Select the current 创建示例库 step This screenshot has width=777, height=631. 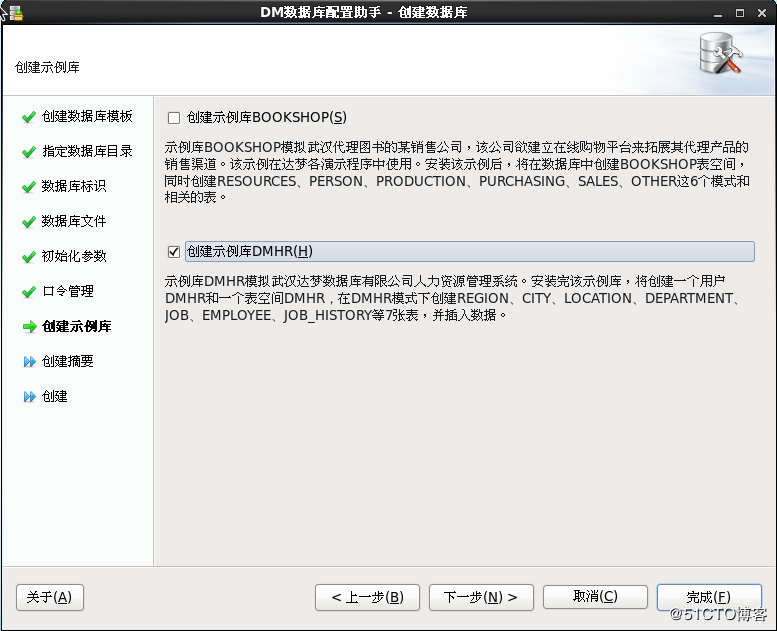coord(77,326)
